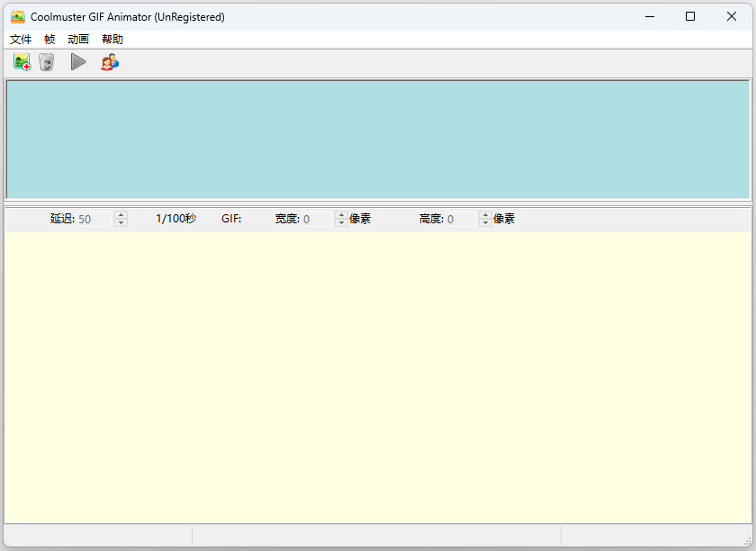The height and width of the screenshot is (551, 756).
Task: Open the Register/About icon with two people
Action: point(110,62)
